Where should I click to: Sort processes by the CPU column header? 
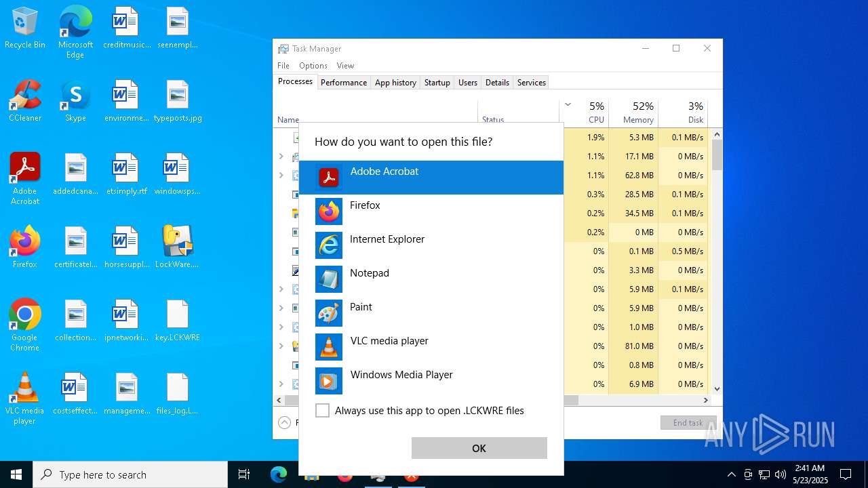pyautogui.click(x=583, y=113)
